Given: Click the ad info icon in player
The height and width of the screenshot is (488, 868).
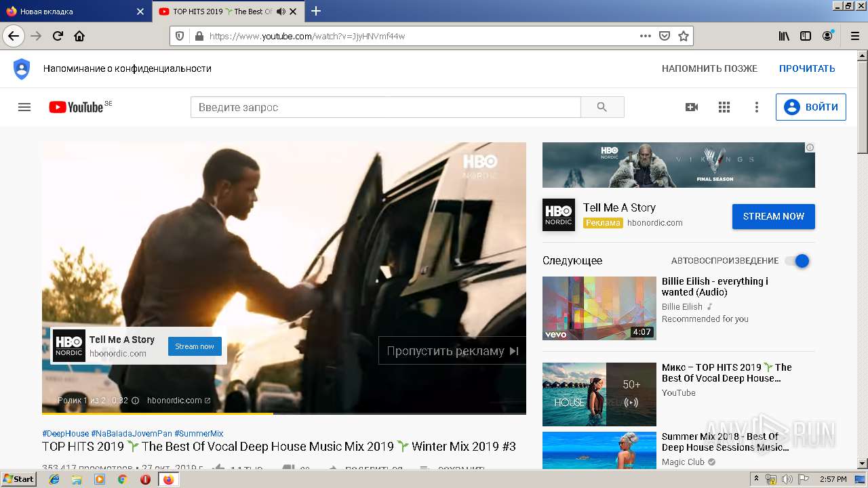Looking at the screenshot, I should [x=135, y=401].
